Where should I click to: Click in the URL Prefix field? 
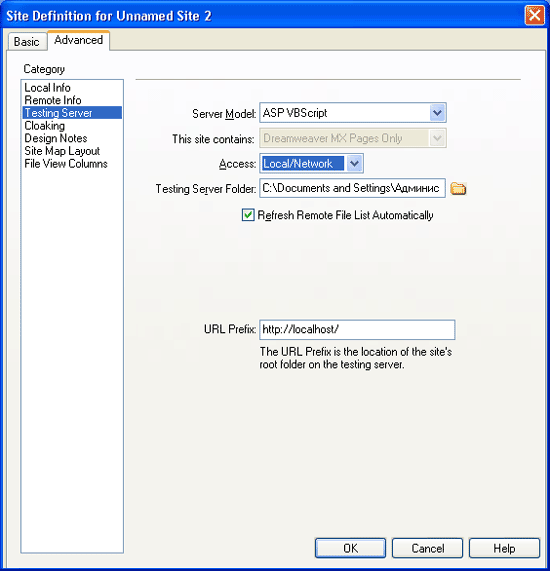pyautogui.click(x=357, y=330)
